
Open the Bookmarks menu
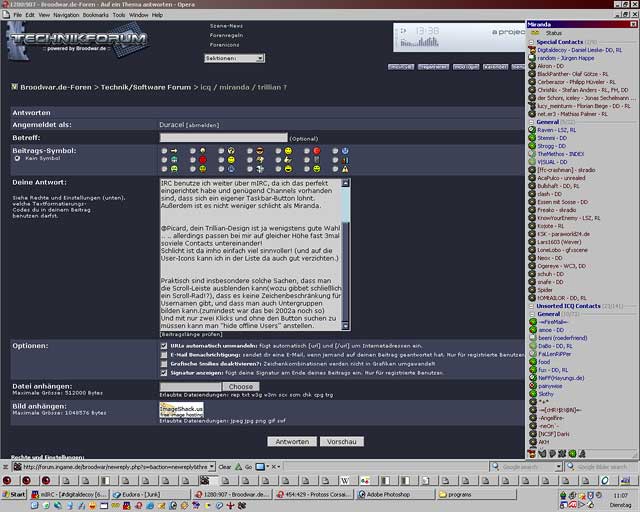(x=96, y=15)
